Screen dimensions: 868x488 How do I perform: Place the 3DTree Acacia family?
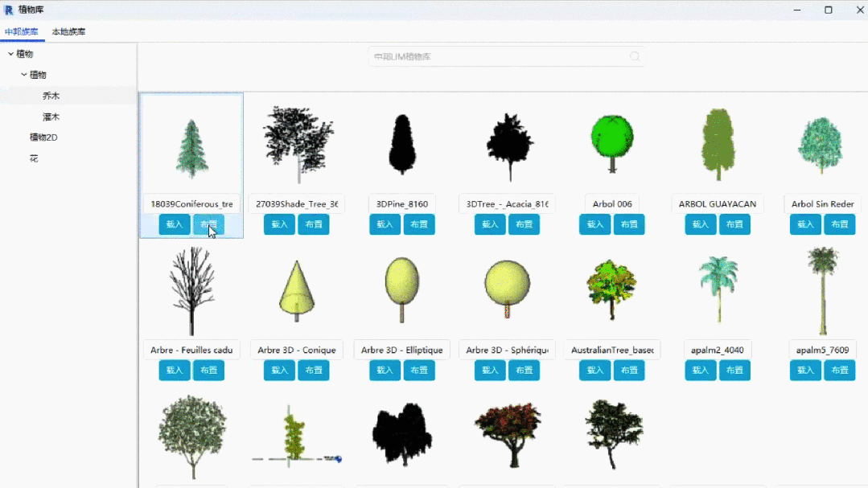click(525, 224)
